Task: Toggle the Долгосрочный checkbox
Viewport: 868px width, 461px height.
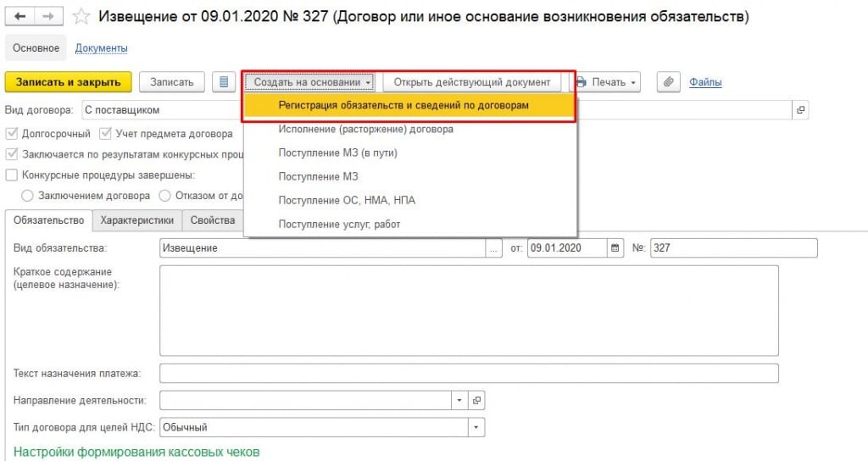Action: coord(11,133)
